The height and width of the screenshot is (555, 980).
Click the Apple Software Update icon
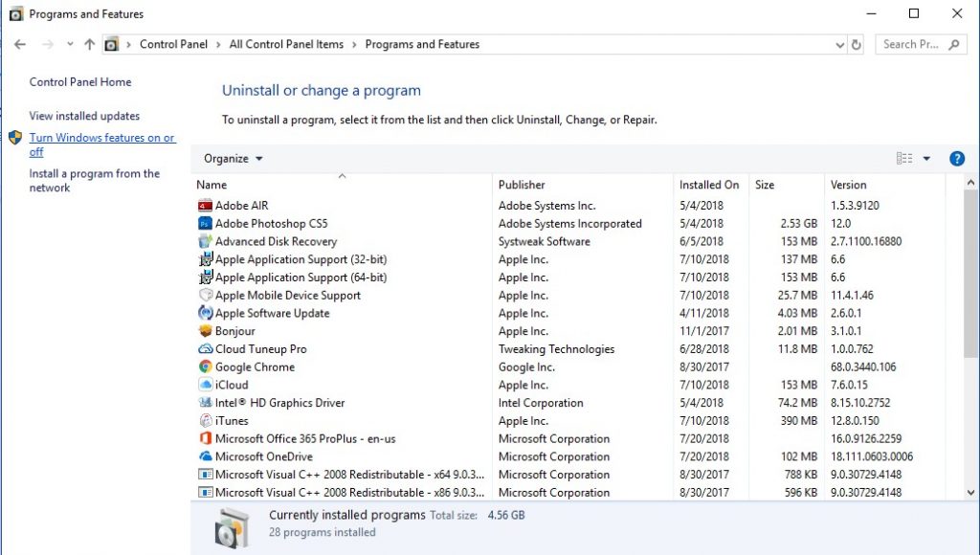(x=205, y=313)
